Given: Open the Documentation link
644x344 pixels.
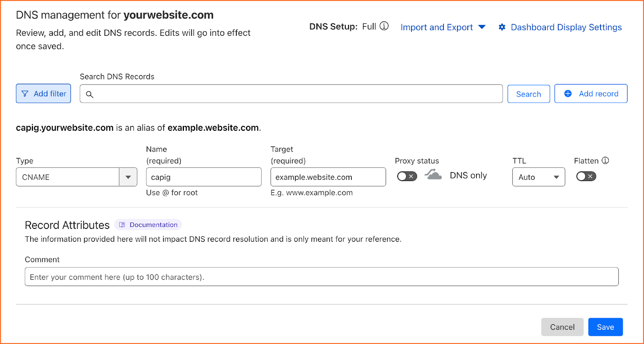Looking at the screenshot, I should click(x=148, y=225).
